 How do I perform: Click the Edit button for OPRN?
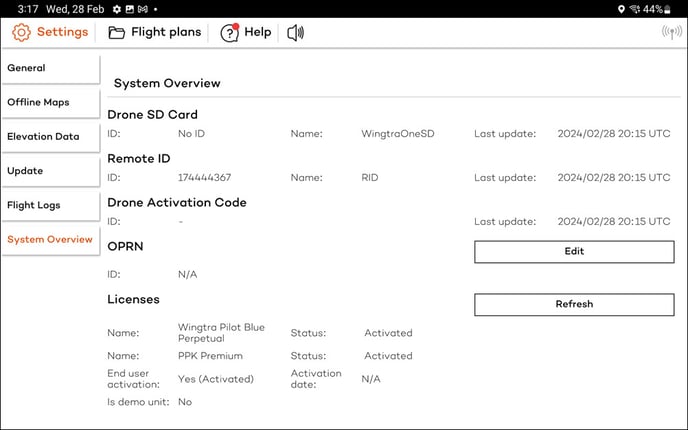pos(574,251)
